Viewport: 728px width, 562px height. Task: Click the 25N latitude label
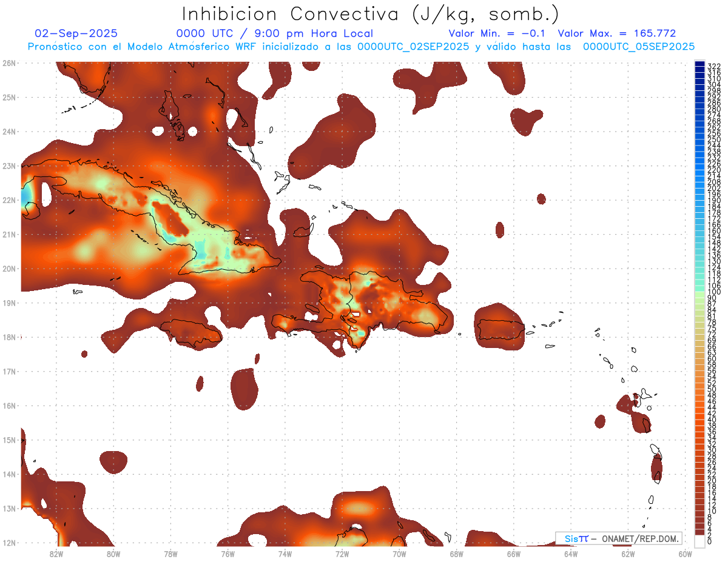pos(9,97)
